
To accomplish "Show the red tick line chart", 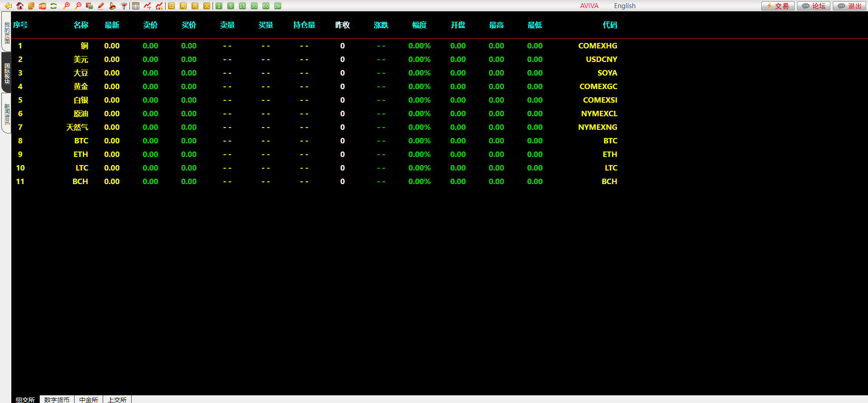I will [x=147, y=6].
